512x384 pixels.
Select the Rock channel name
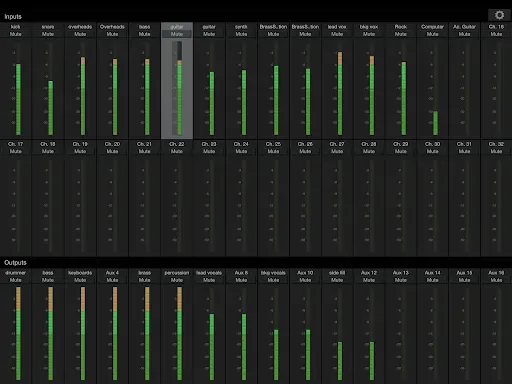click(x=401, y=27)
